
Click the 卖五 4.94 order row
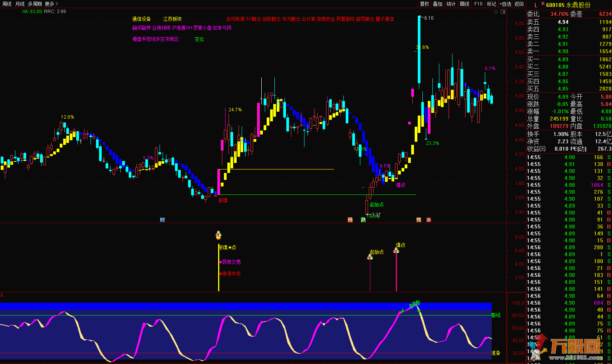[569, 22]
